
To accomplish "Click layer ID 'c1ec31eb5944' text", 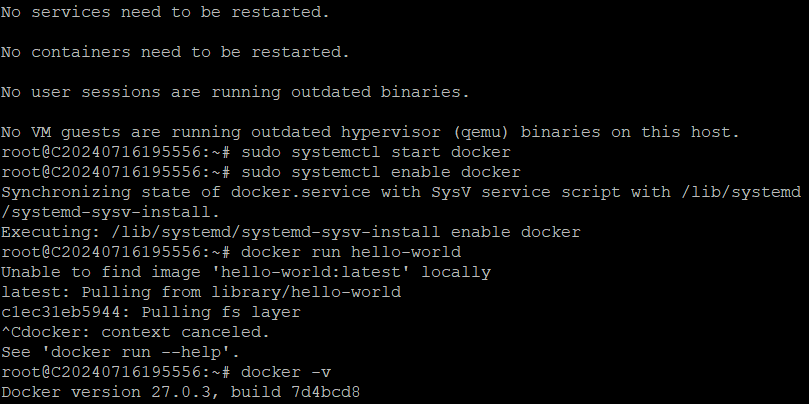I will [x=66, y=312].
